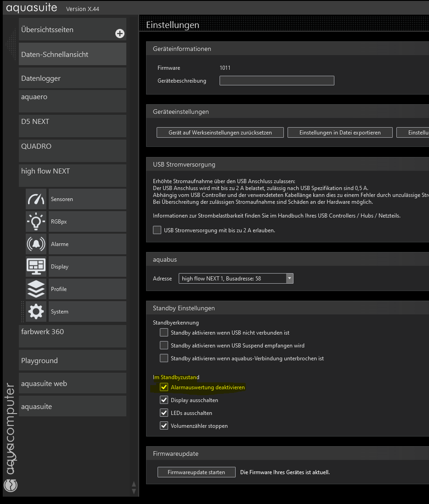Check Standby aktivieren wenn USB Suspend empfangen wird
This screenshot has width=429, height=504.
click(x=164, y=346)
